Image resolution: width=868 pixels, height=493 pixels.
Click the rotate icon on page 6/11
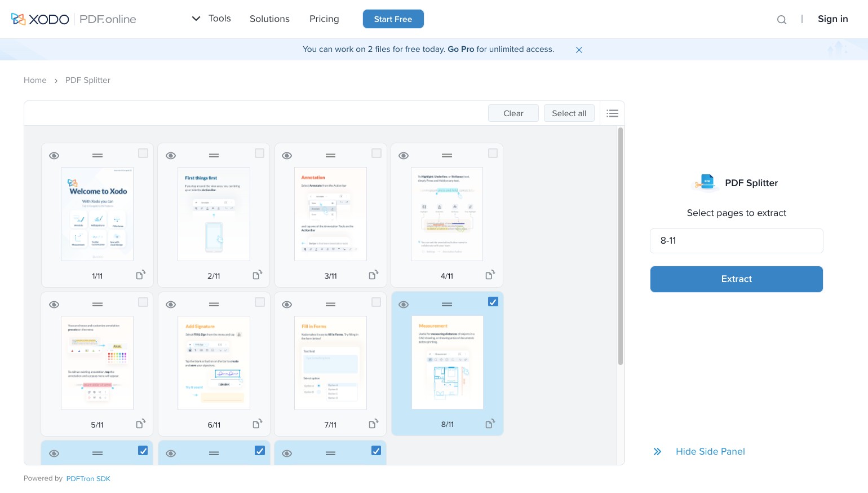coord(257,424)
